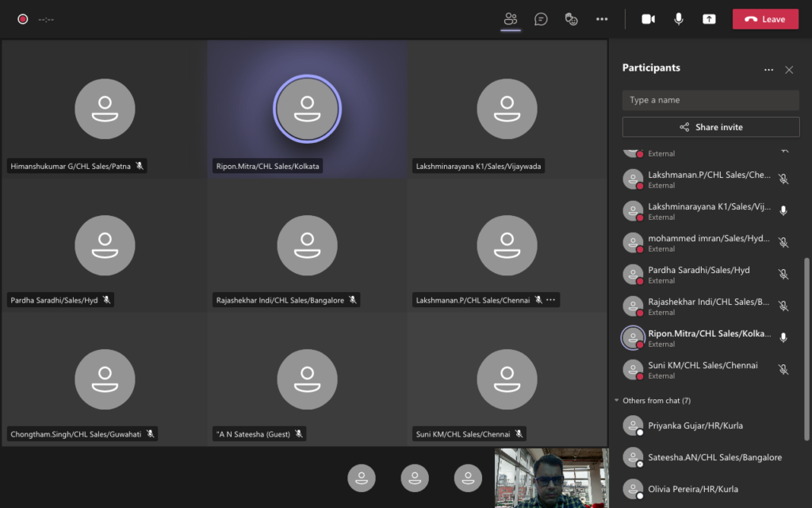Close the Participants panel

click(789, 70)
